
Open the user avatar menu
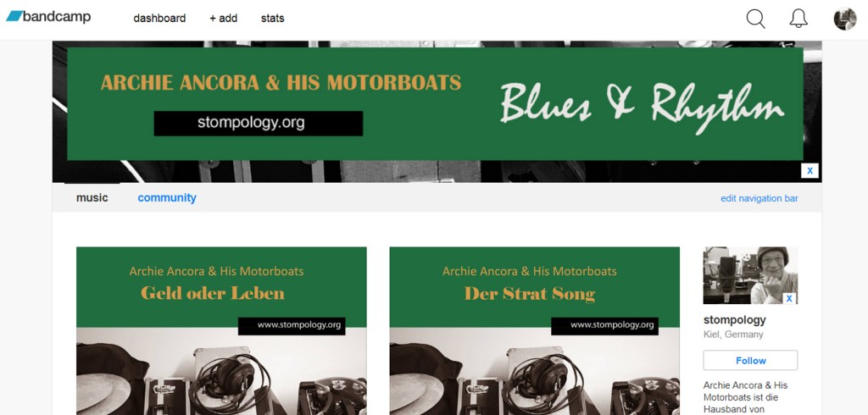pyautogui.click(x=845, y=19)
